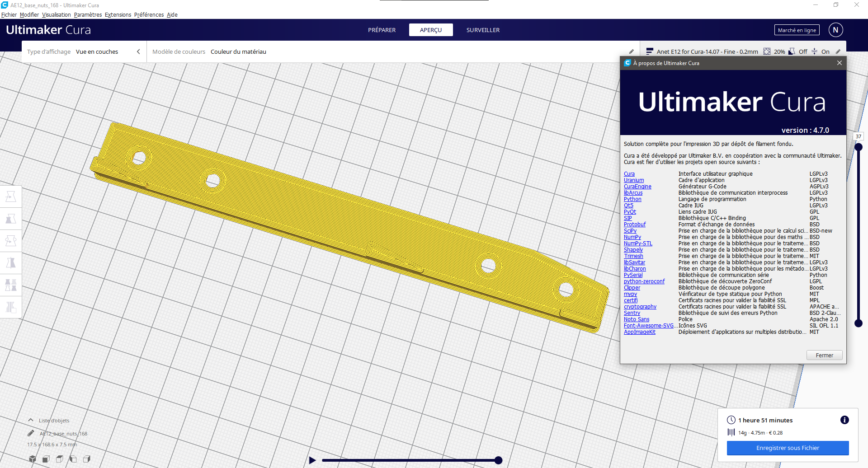Close the About Ultimaker Cura dialog
Viewport: 868px width, 468px height.
coord(839,63)
